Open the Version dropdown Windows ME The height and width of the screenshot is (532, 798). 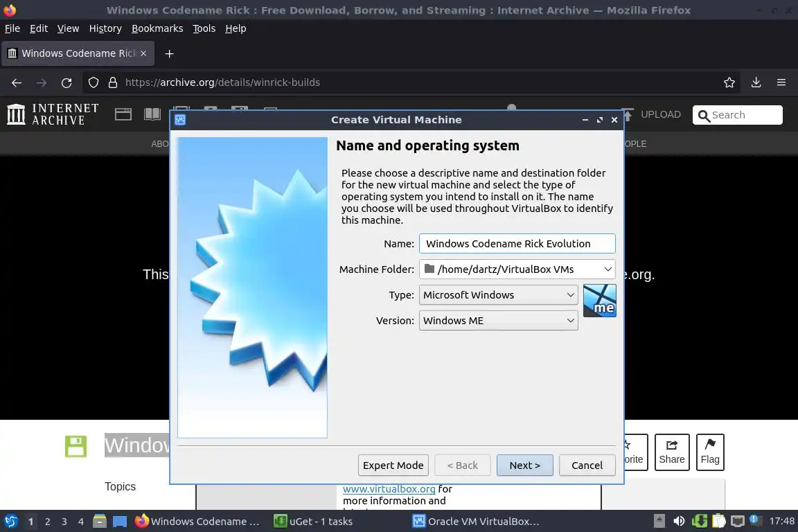tap(498, 321)
